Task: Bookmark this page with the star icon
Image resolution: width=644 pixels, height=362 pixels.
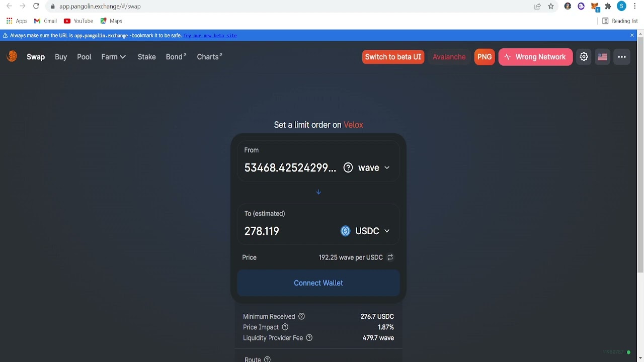Action: point(551,7)
